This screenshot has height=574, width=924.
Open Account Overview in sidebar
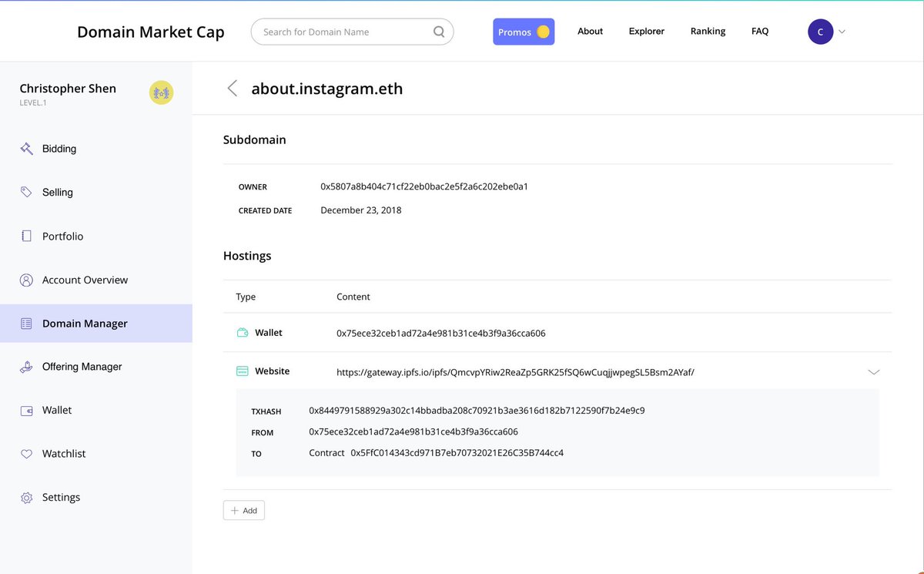[85, 280]
